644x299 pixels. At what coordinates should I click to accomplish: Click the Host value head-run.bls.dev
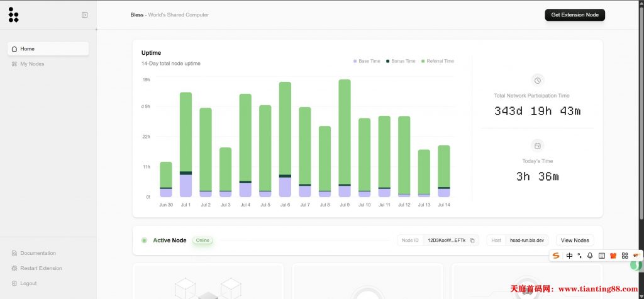click(527, 240)
